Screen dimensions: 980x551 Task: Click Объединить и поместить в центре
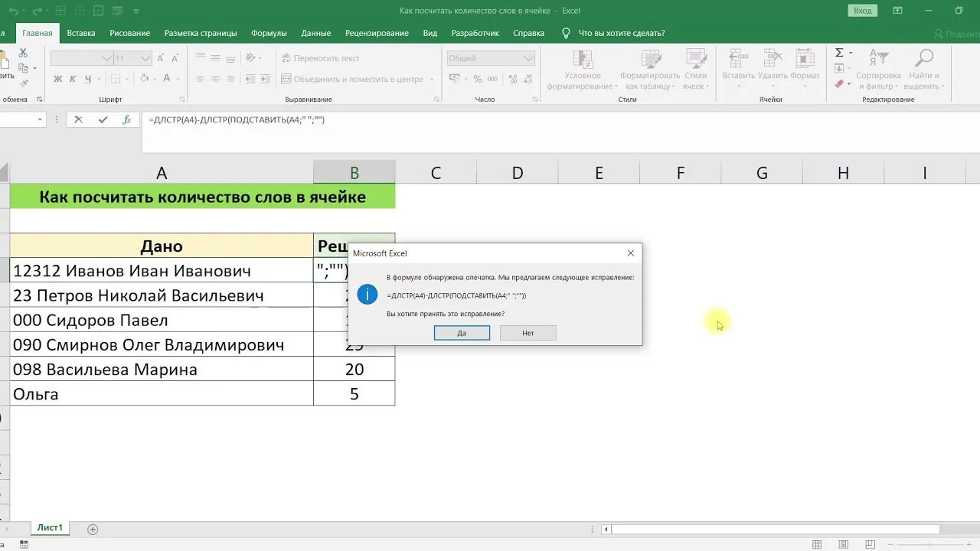(x=353, y=79)
